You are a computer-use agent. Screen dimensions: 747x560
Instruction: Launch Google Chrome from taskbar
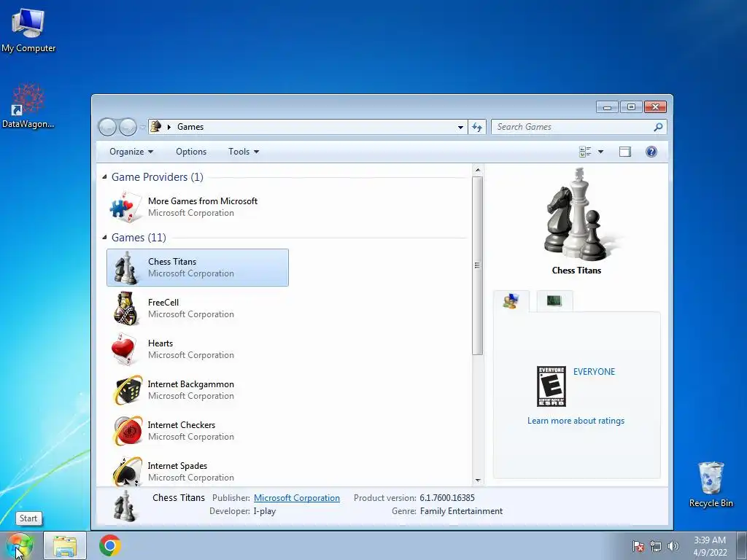[x=110, y=545]
